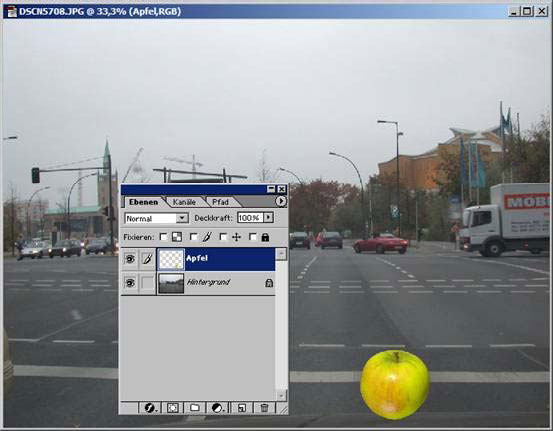
Task: Enable lock image pixels checkbox
Action: (193, 237)
